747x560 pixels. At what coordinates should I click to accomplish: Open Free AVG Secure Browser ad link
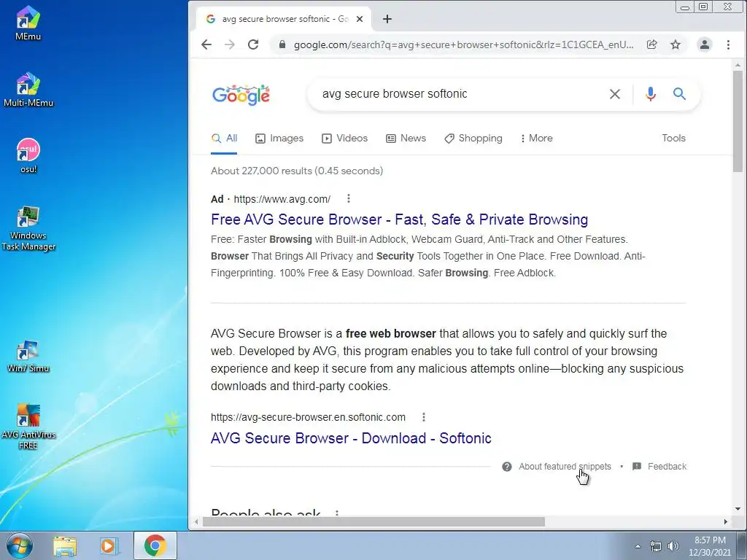click(399, 219)
